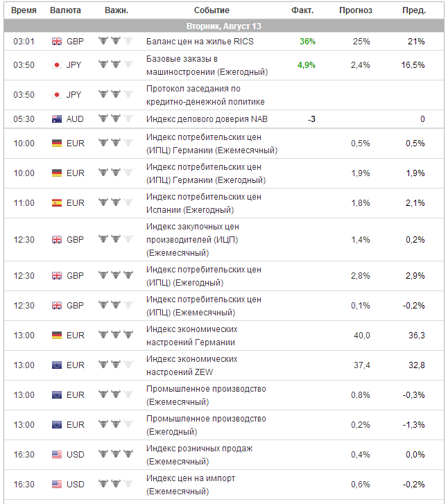Click the UK flag beside the RICS housing balance
Screen dimensions: 448x504
[57, 42]
